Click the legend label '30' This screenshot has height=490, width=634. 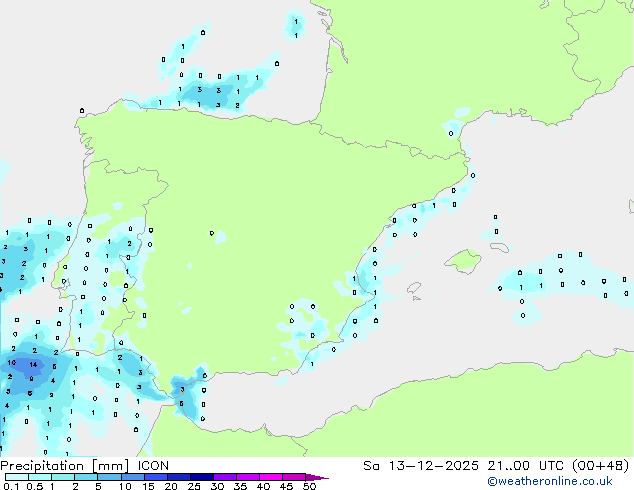click(217, 486)
